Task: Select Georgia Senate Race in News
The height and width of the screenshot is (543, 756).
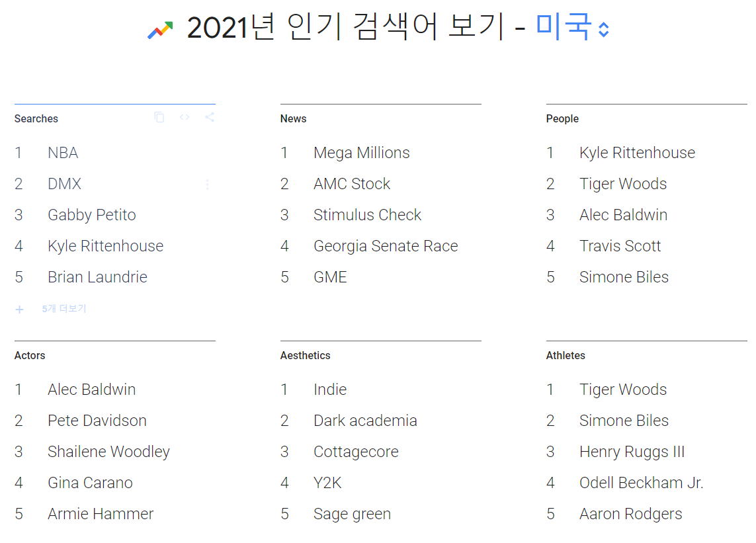Action: pos(386,246)
